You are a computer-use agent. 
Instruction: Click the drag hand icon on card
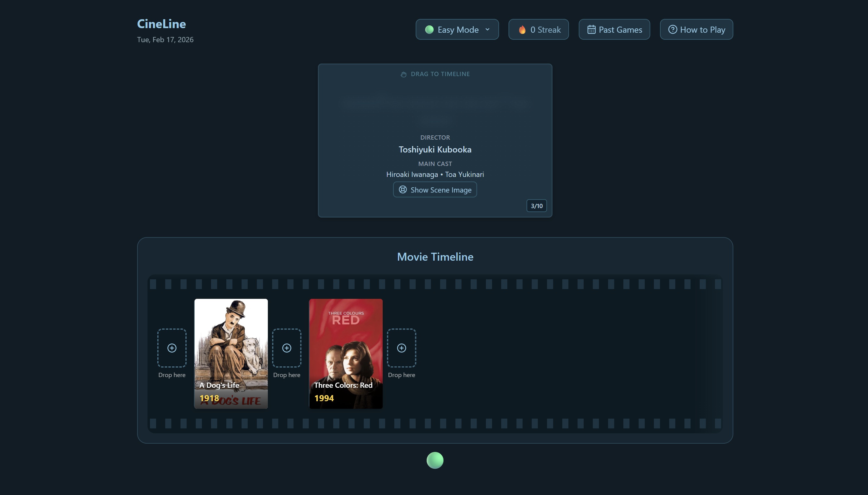(403, 75)
